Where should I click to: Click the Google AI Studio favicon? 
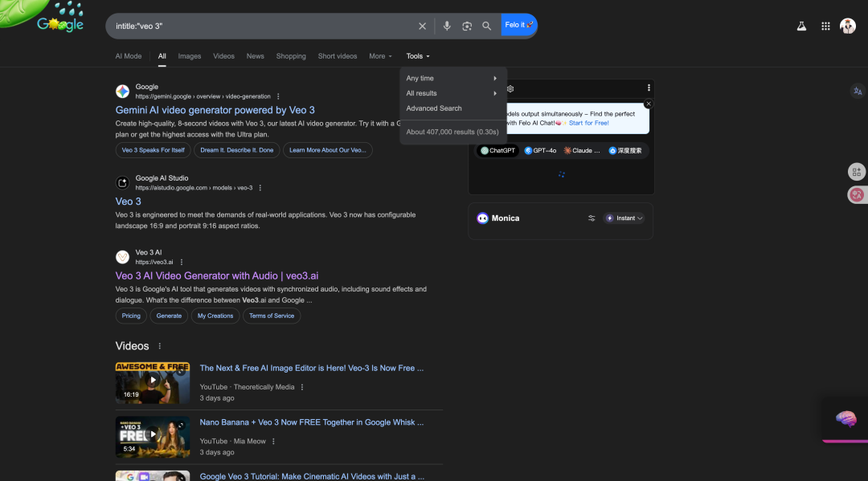click(122, 183)
